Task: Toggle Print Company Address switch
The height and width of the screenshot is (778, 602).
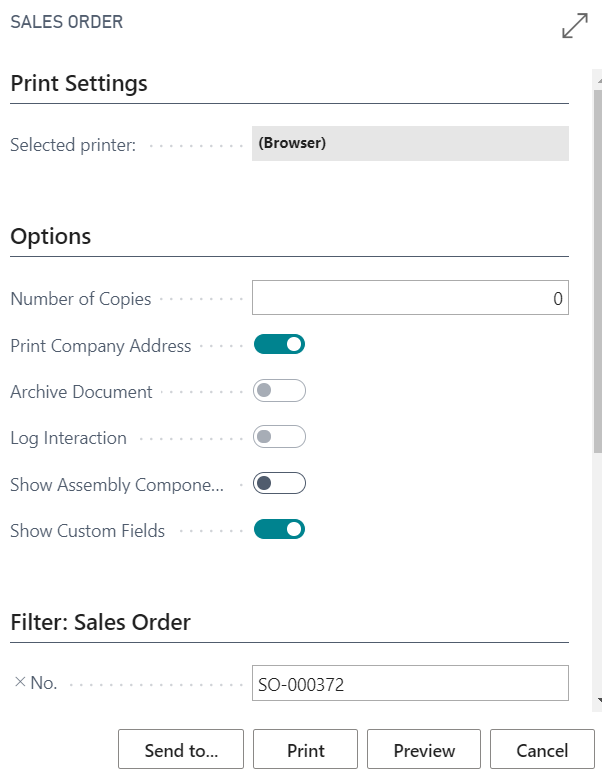Action: pos(279,345)
